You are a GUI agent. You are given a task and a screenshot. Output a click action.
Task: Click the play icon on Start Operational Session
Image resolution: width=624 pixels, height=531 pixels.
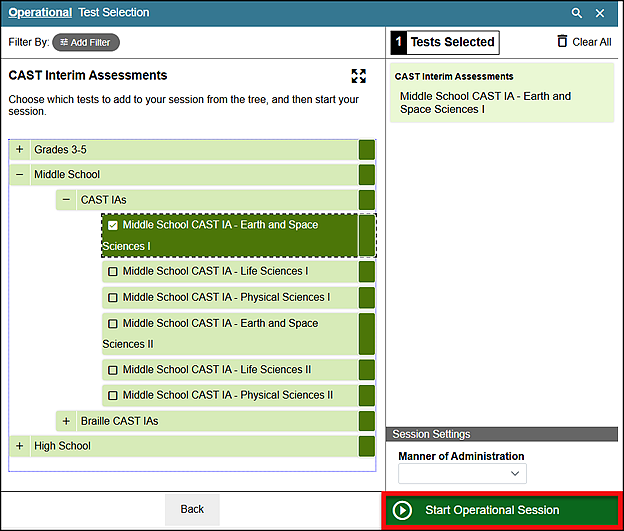click(402, 510)
